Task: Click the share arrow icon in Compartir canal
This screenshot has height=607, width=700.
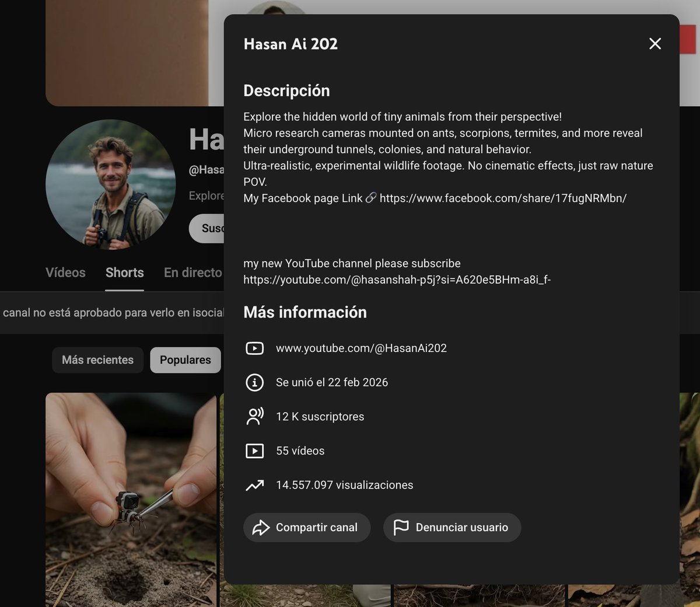Action: 261,528
